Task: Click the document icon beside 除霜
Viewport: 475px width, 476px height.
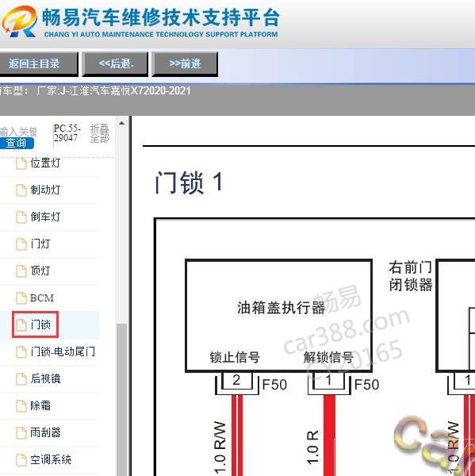Action: pos(21,406)
